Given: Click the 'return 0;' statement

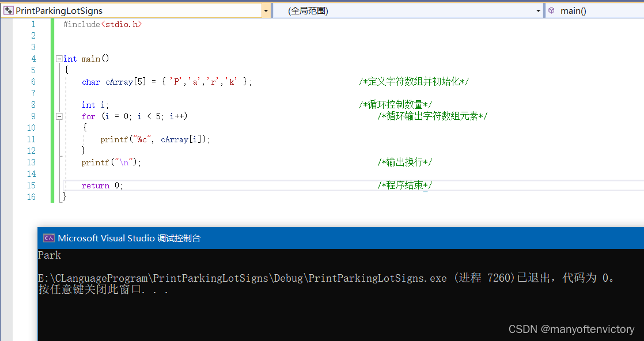Looking at the screenshot, I should 102,185.
